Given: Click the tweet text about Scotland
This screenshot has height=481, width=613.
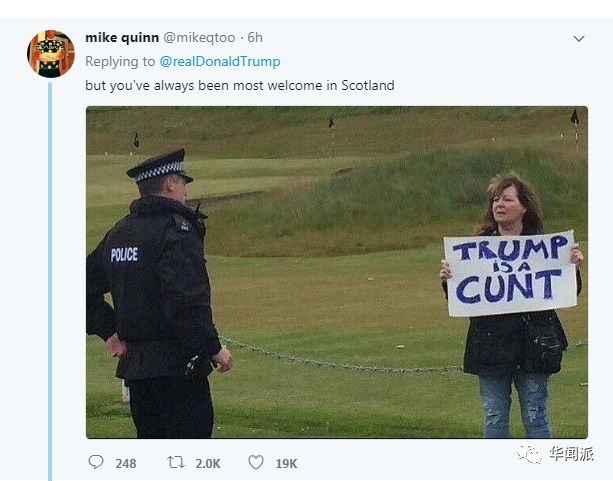Looking at the screenshot, I should pyautogui.click(x=240, y=85).
